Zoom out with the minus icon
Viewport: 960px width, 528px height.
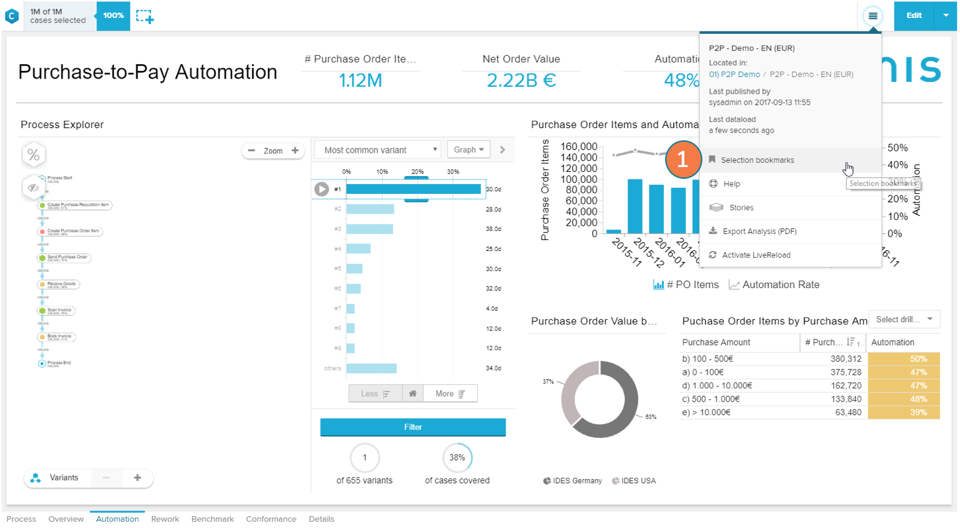click(250, 151)
